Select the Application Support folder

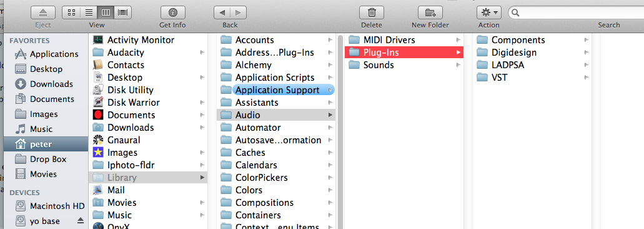point(277,90)
